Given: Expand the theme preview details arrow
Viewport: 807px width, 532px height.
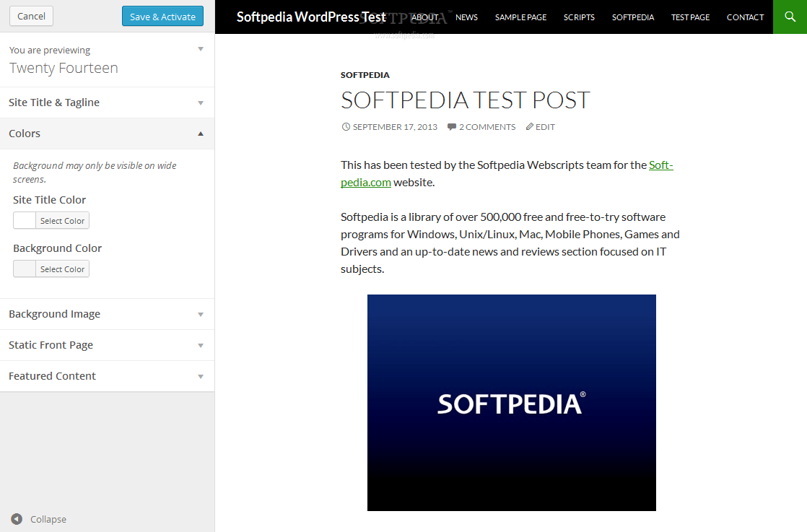Looking at the screenshot, I should pos(201,49).
